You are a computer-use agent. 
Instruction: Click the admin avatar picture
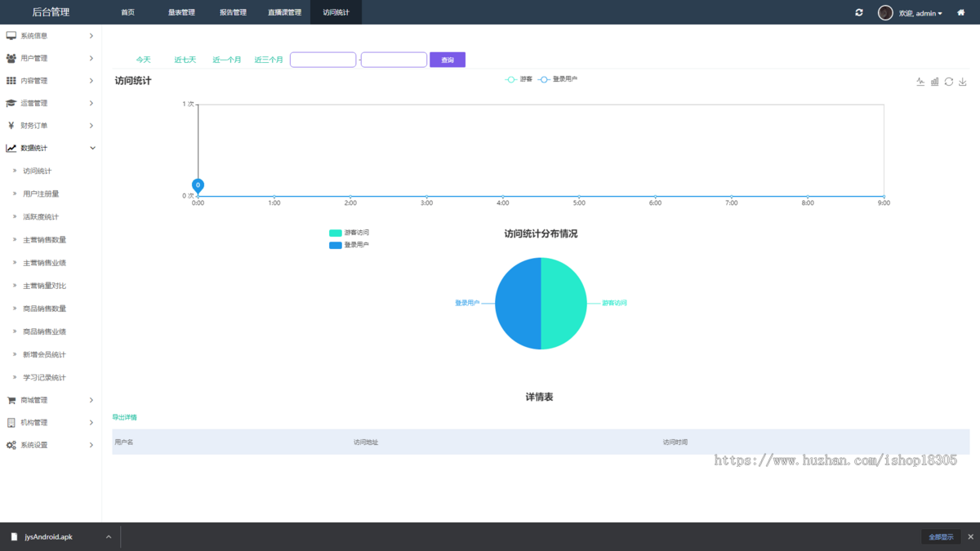click(x=885, y=12)
